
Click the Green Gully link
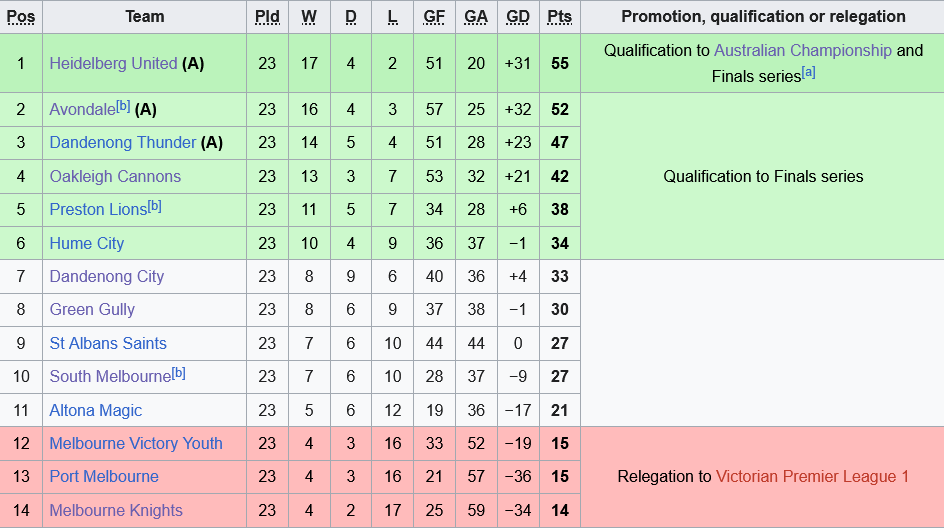(92, 310)
